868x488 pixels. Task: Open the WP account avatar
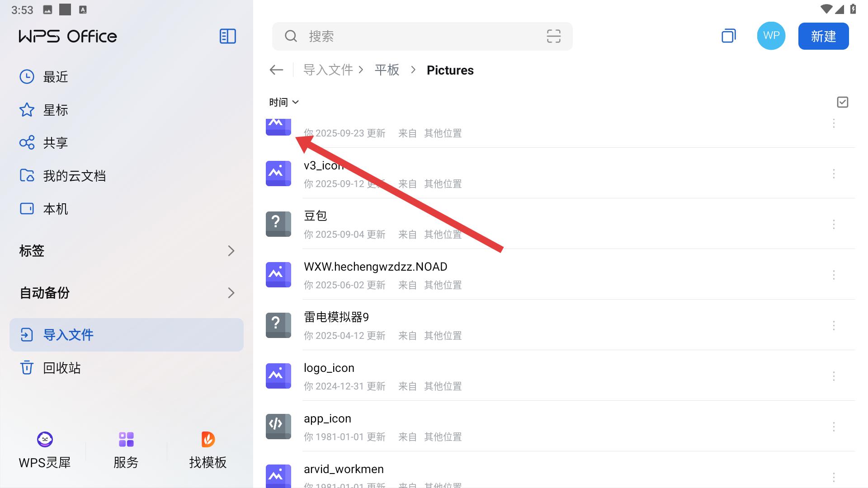(x=771, y=36)
